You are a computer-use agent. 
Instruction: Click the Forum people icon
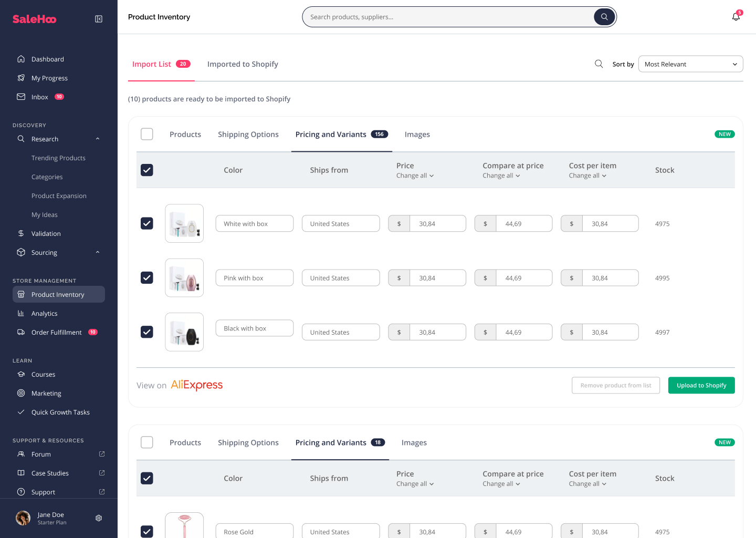click(21, 454)
